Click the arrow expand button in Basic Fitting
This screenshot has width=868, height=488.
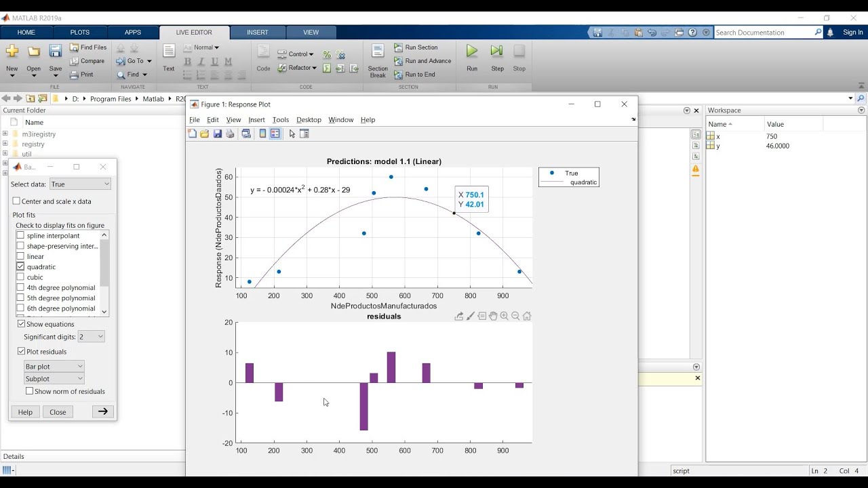tap(103, 411)
